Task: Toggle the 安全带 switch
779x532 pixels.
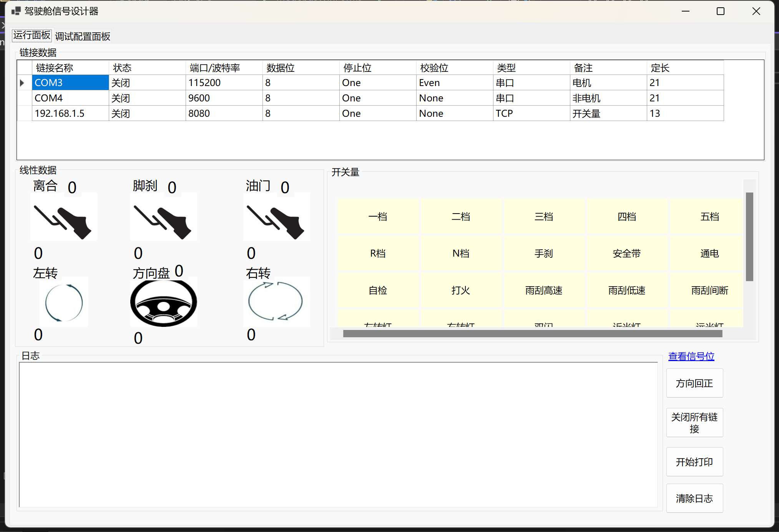Action: [627, 253]
